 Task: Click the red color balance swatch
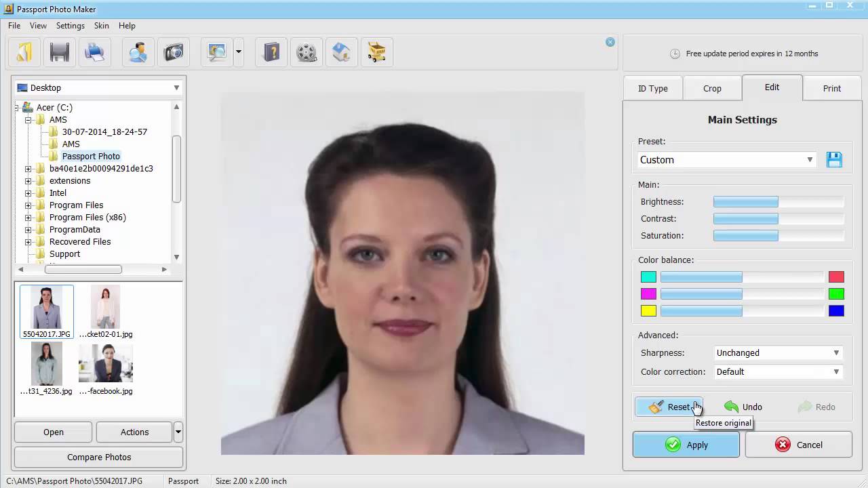click(x=836, y=277)
